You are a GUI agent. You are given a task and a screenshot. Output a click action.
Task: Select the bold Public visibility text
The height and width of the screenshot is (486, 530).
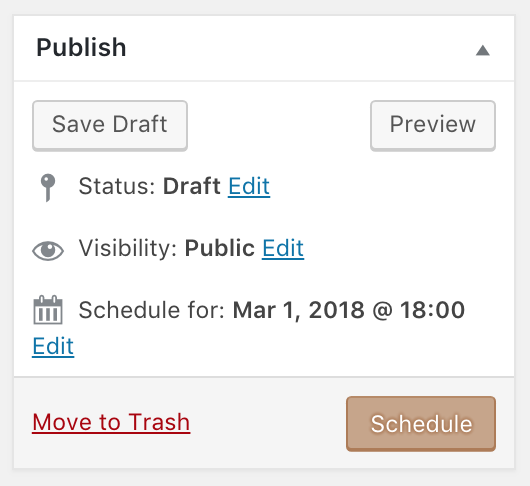[x=219, y=248]
